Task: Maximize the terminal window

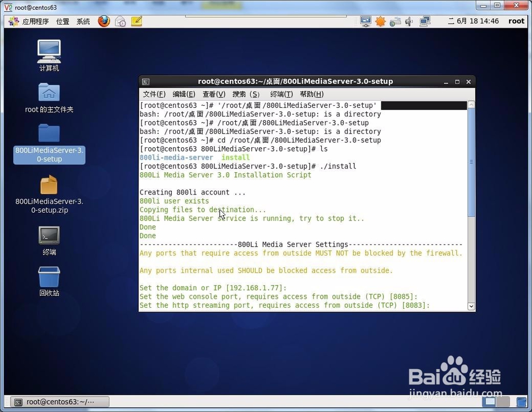Action: (457, 82)
